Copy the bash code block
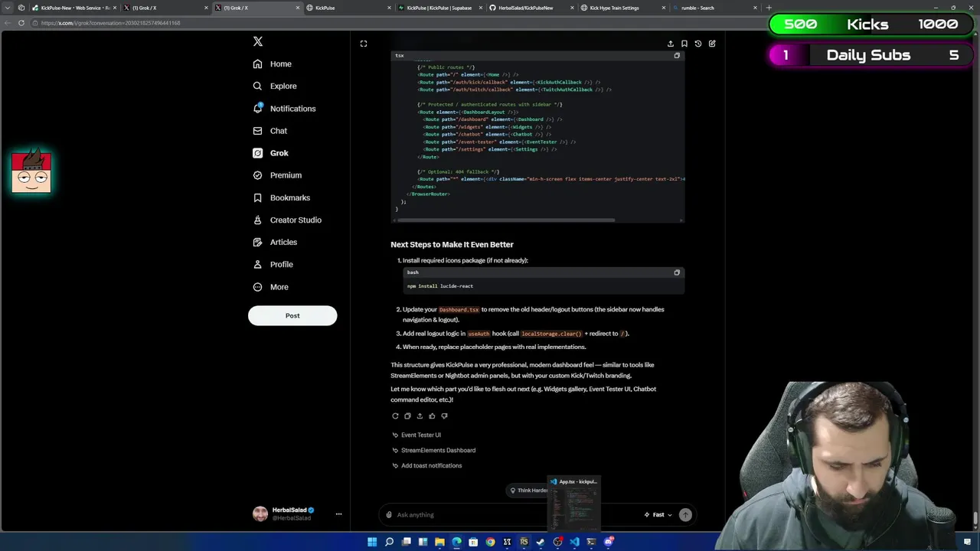 coord(677,272)
